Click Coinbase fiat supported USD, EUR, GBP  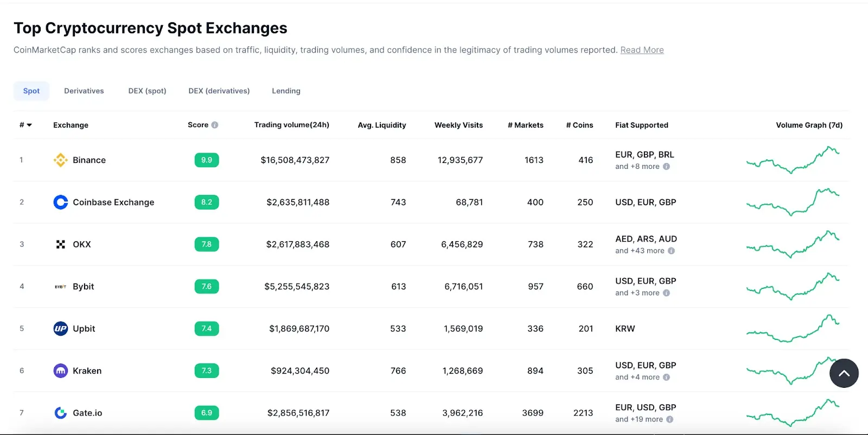pyautogui.click(x=646, y=202)
